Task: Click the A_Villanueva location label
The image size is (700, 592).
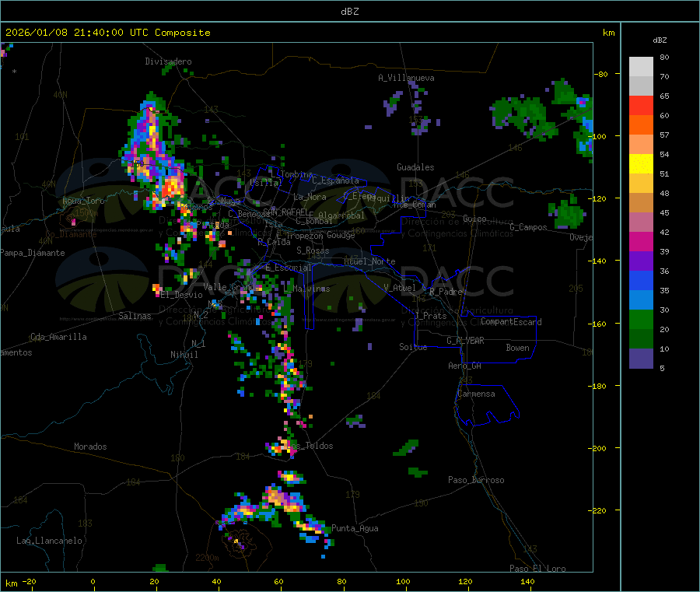Action: [406, 78]
